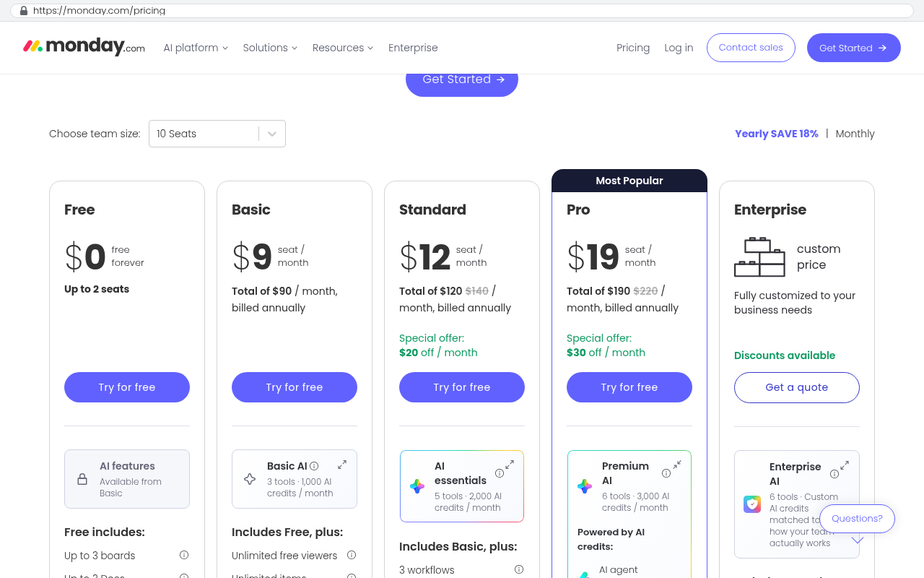Try the Basic plan for free

pyautogui.click(x=295, y=387)
